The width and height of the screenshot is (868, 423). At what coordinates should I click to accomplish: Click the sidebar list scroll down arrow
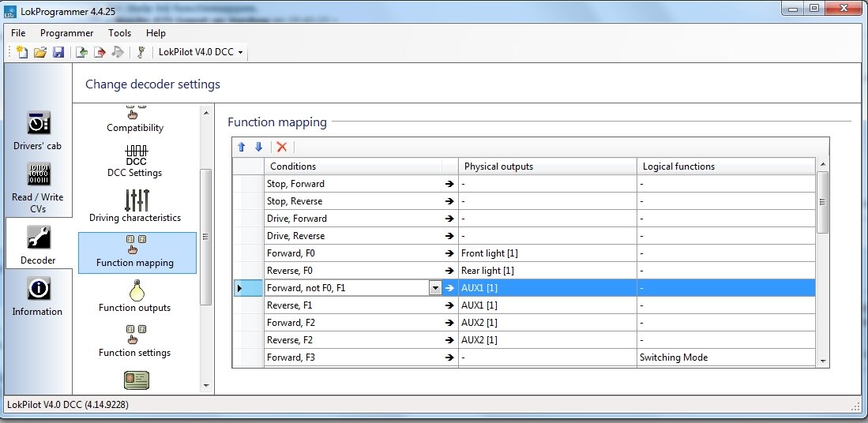point(206,385)
